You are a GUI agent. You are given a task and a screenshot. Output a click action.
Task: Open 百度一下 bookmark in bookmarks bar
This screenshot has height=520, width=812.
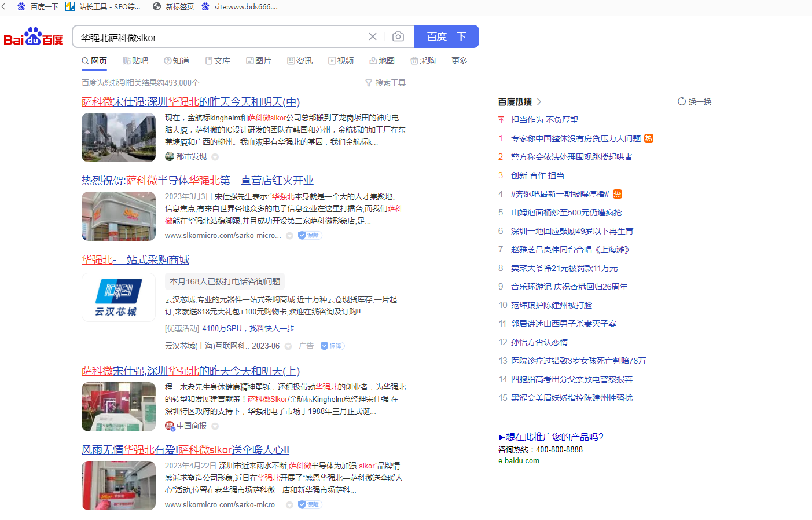pos(38,6)
